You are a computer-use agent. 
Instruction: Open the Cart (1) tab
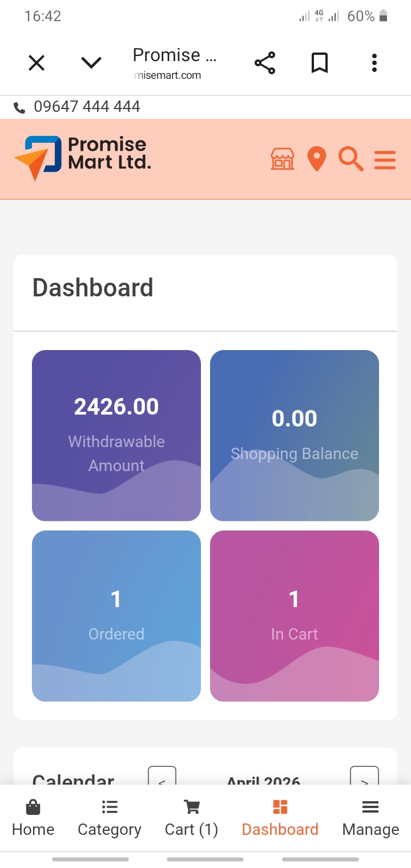[x=192, y=818]
